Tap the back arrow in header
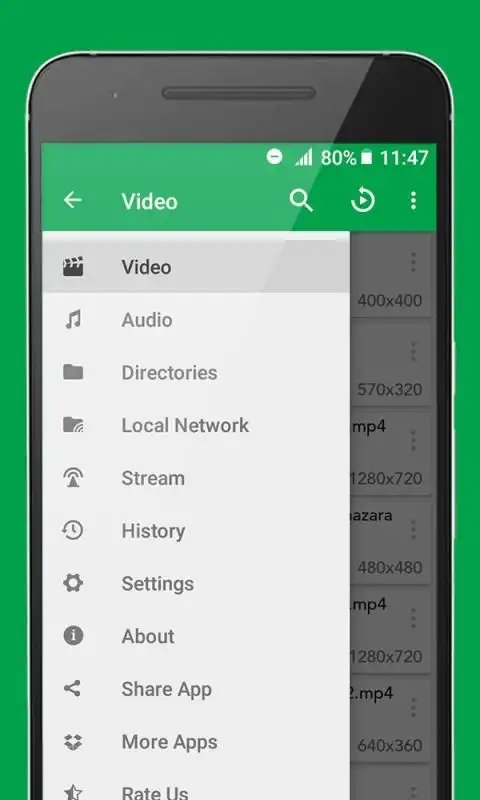The image size is (480, 800). 72,201
